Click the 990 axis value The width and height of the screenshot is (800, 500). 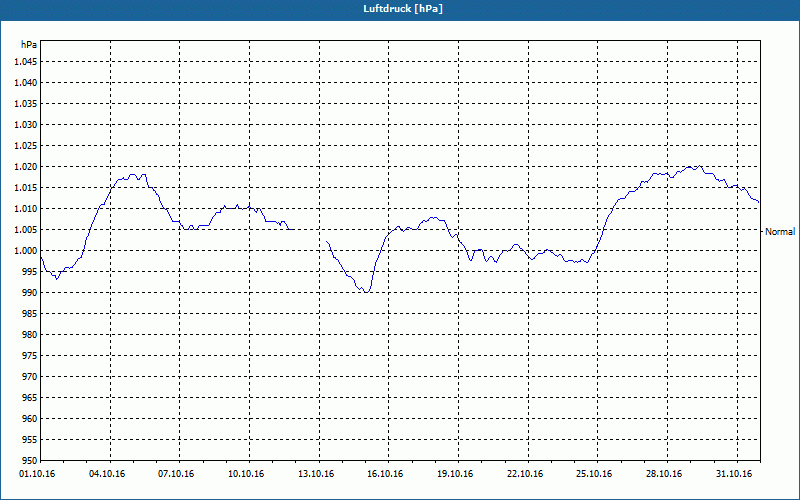(x=30, y=293)
